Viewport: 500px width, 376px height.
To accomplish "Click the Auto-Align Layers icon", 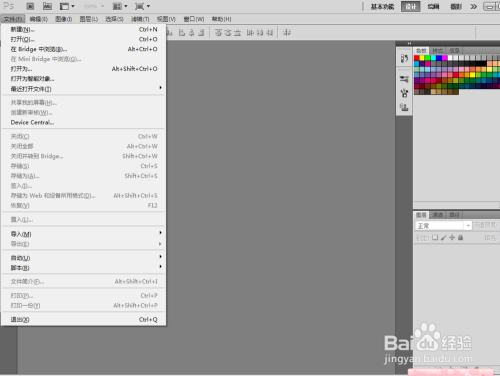I will tap(287, 33).
